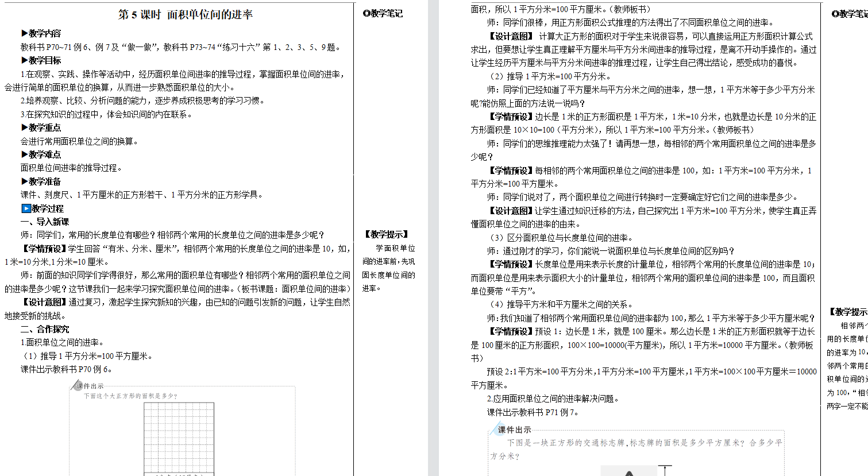Viewport: 868px width, 476px height.
Task: Click the '▶教学准备' section heading
Action: coord(41,181)
